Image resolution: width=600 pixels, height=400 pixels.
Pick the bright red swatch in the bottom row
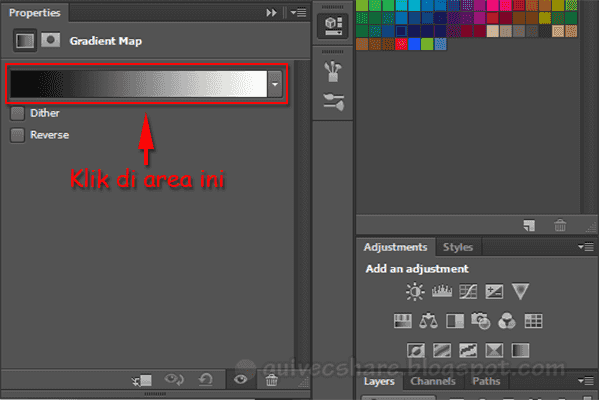pos(401,44)
